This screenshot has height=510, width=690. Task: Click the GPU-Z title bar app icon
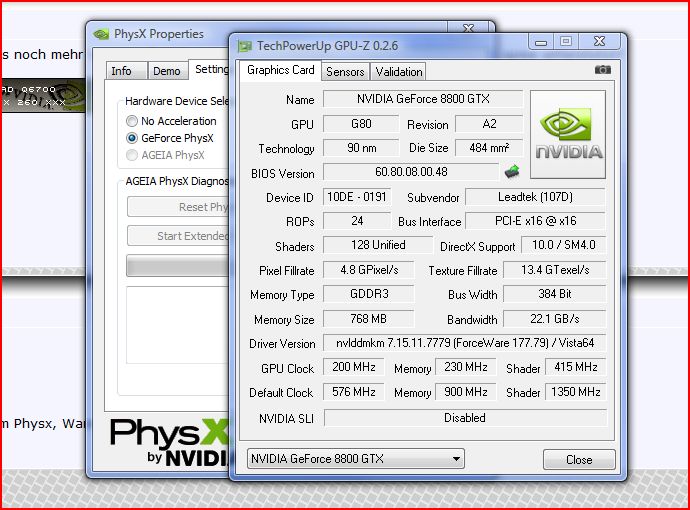pyautogui.click(x=244, y=46)
